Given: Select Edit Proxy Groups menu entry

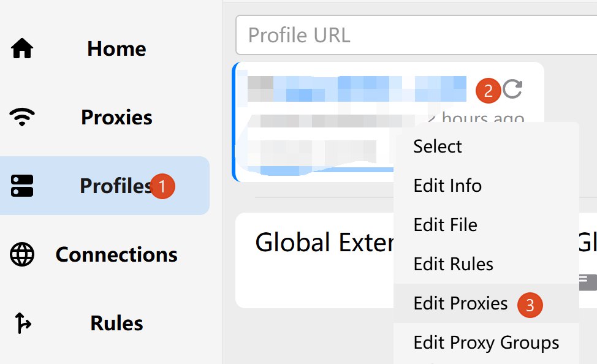Looking at the screenshot, I should coord(486,343).
